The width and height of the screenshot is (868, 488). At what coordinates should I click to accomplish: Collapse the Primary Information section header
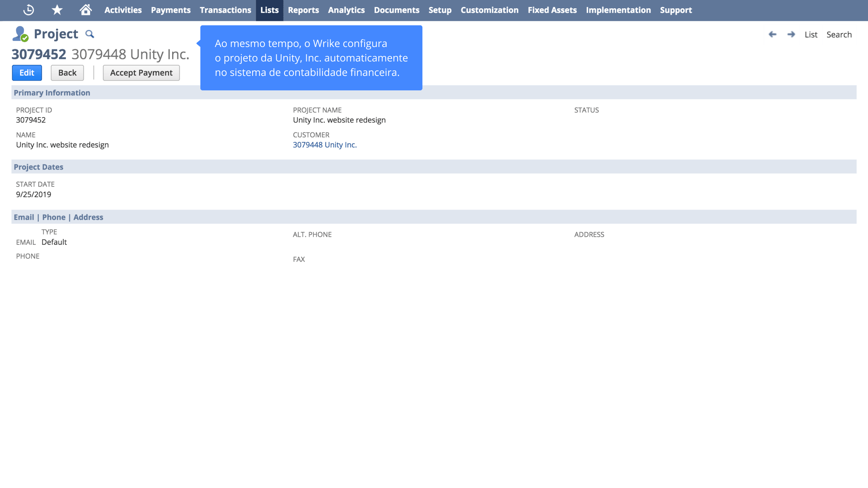434,93
